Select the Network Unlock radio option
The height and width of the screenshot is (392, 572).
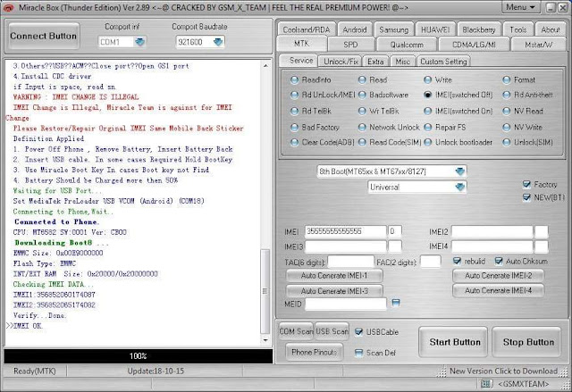362,127
